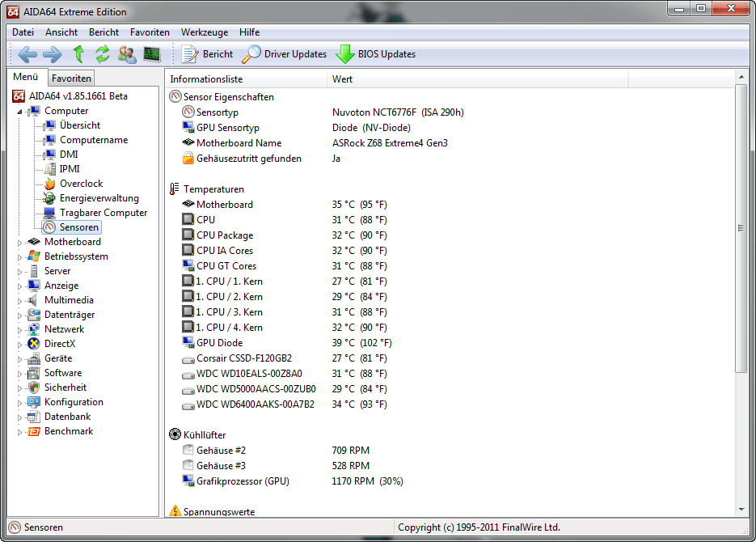
Task: Open the Datei menu
Action: coord(23,32)
